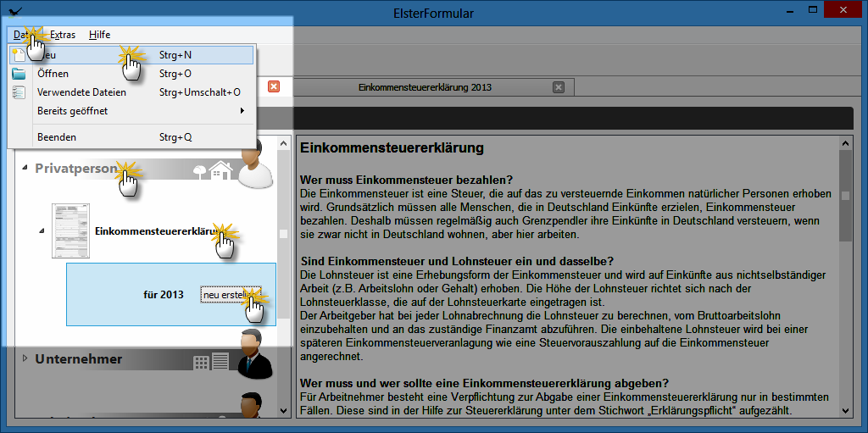Click the scroll-up arrow of help text panel
868x433 pixels.
845,143
